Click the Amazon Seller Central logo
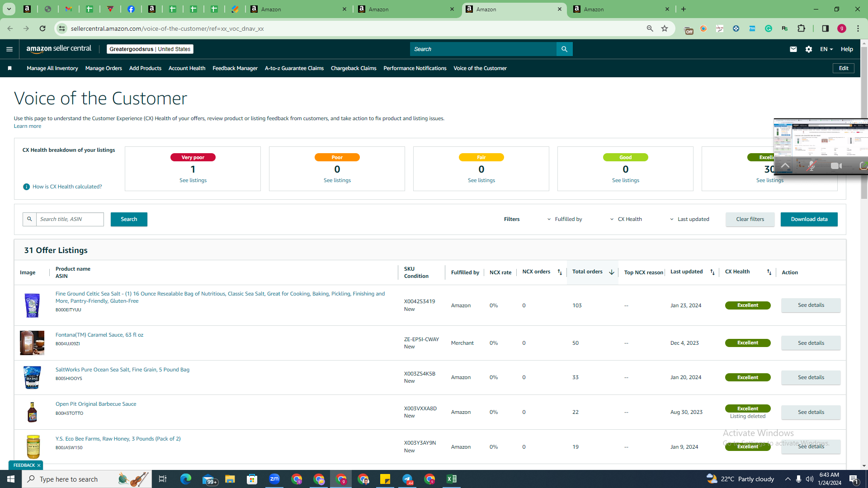The height and width of the screenshot is (488, 868). [x=59, y=49]
